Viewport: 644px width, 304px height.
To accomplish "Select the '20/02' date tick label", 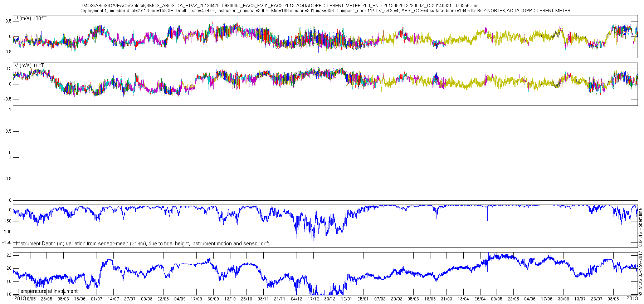I will [x=397, y=299].
